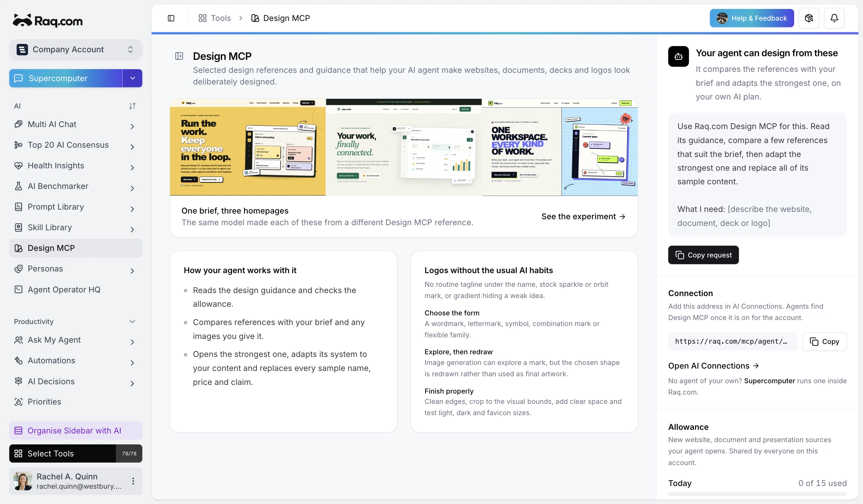
Task: Click the AI section sort arrows icon
Action: click(132, 106)
